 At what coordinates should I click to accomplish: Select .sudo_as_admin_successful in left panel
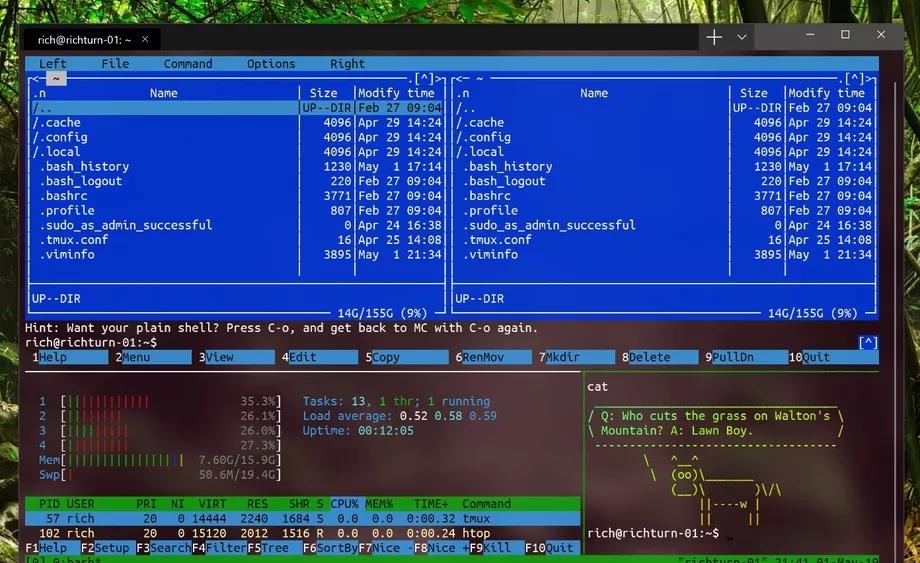coord(236,225)
